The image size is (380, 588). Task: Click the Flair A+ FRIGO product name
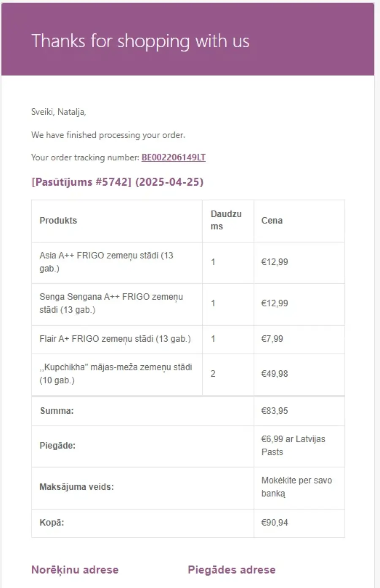point(115,339)
